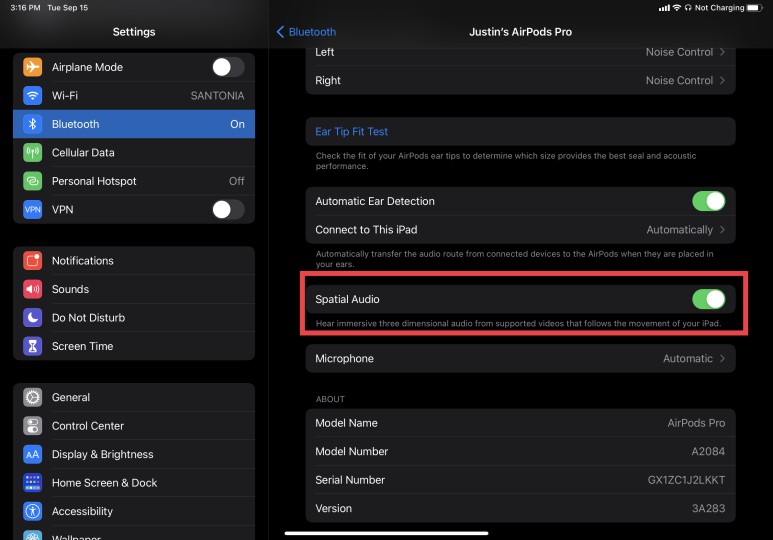
Task: Open Left AirPod Noise Control chevron
Action: (722, 52)
